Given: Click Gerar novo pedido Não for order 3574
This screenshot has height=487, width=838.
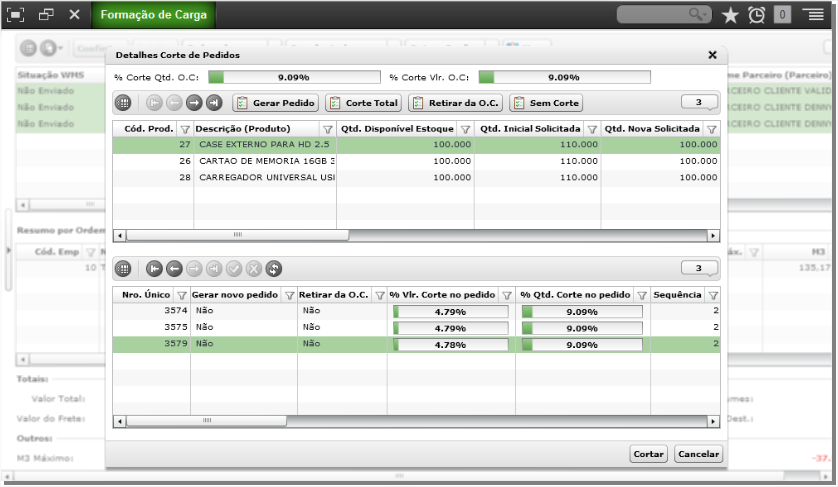Looking at the screenshot, I should pyautogui.click(x=204, y=311).
